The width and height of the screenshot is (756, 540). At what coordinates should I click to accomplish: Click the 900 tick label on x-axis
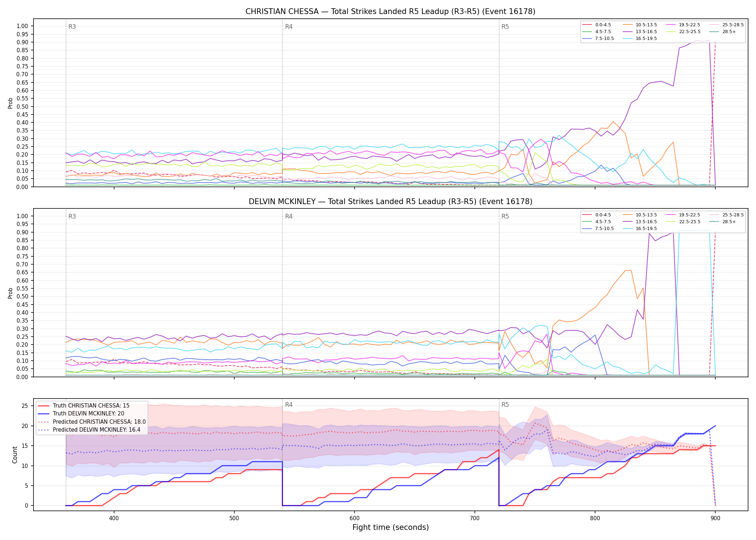pyautogui.click(x=715, y=518)
